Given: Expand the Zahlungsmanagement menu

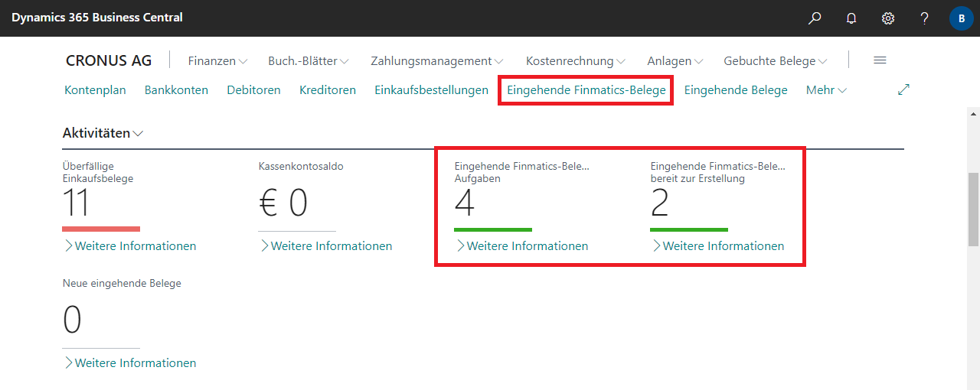Looking at the screenshot, I should (x=436, y=61).
